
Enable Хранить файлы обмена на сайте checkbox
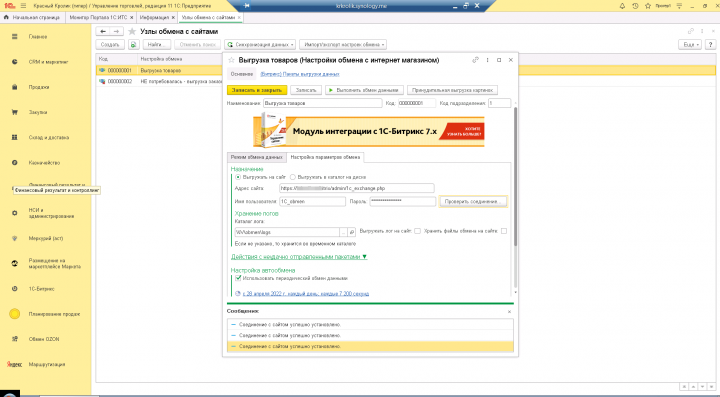click(504, 231)
